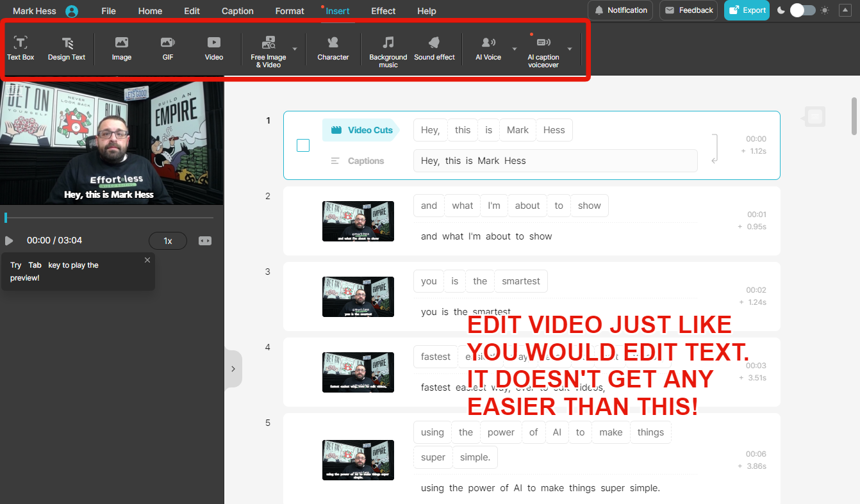Check the box for scene 1
This screenshot has height=504, width=860.
point(303,145)
